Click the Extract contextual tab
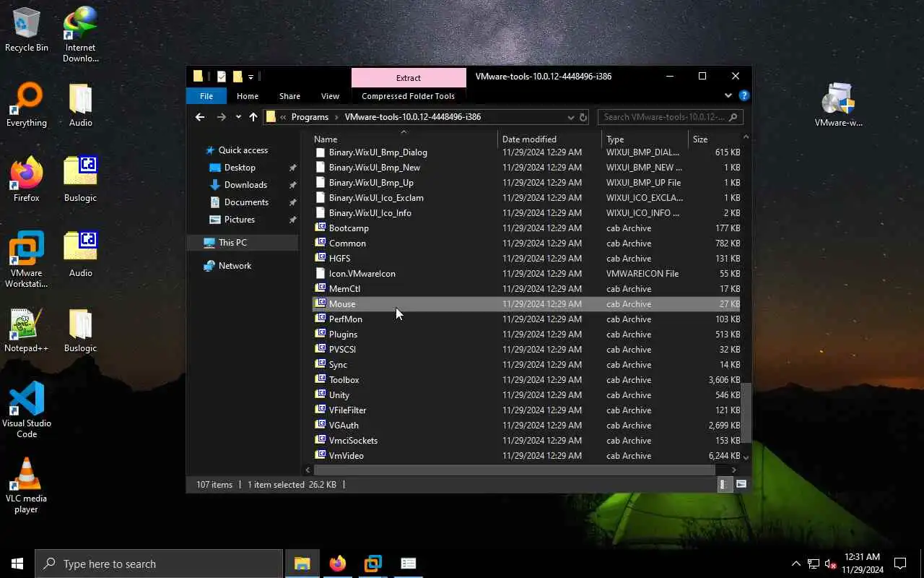924x578 pixels. [x=409, y=78]
